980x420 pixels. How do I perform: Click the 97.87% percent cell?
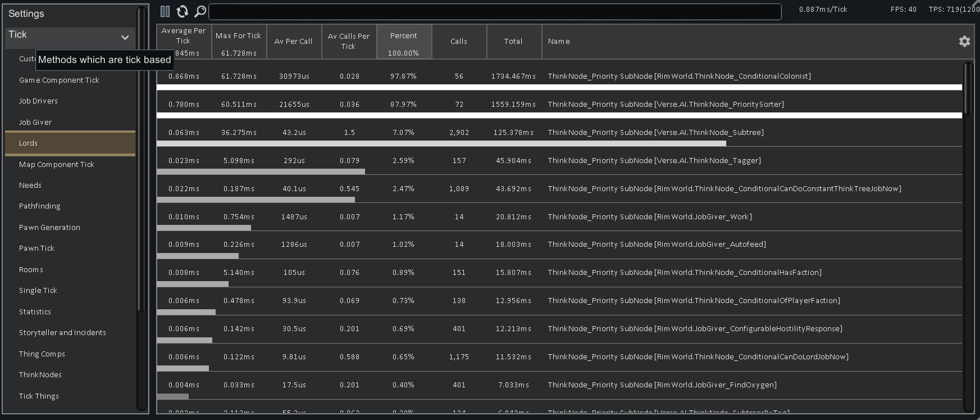(x=403, y=76)
